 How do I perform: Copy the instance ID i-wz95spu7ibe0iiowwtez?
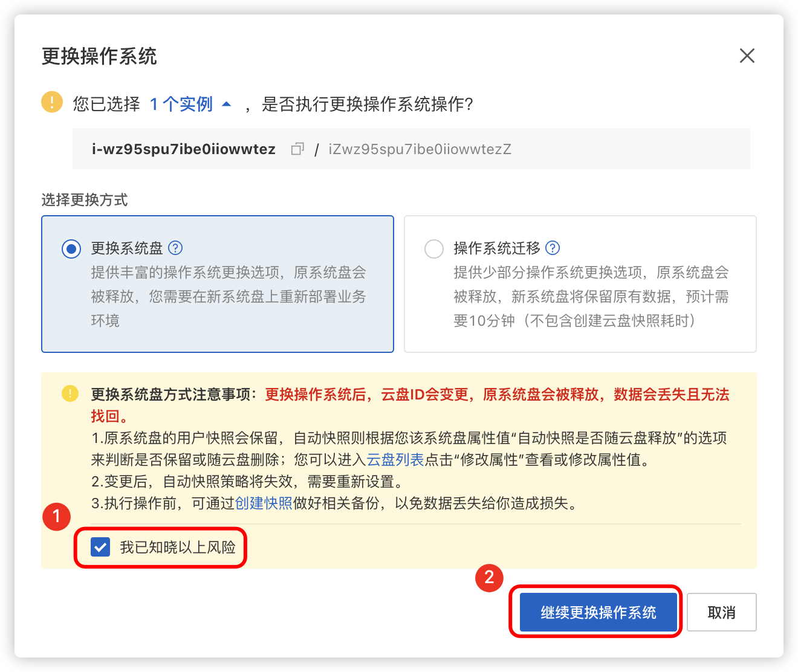[x=297, y=149]
